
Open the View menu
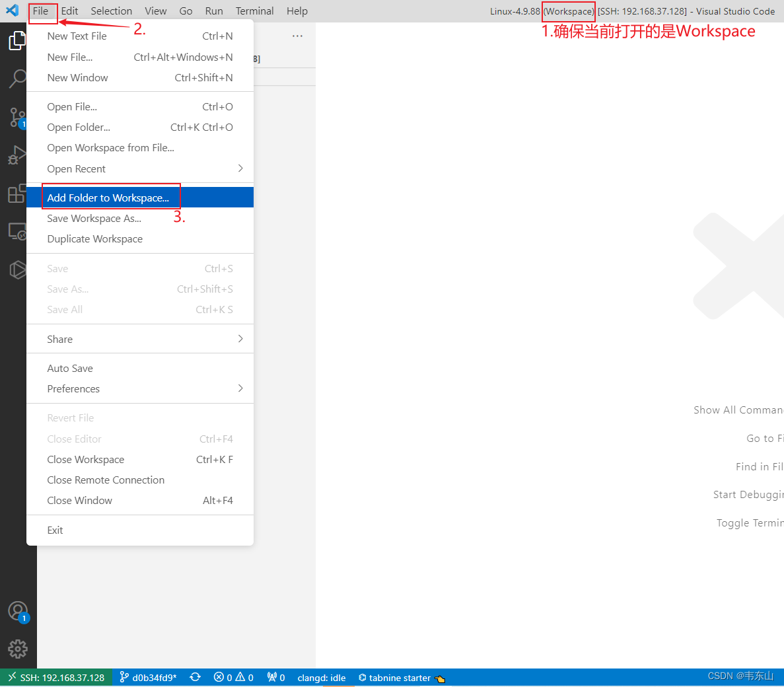pos(155,11)
